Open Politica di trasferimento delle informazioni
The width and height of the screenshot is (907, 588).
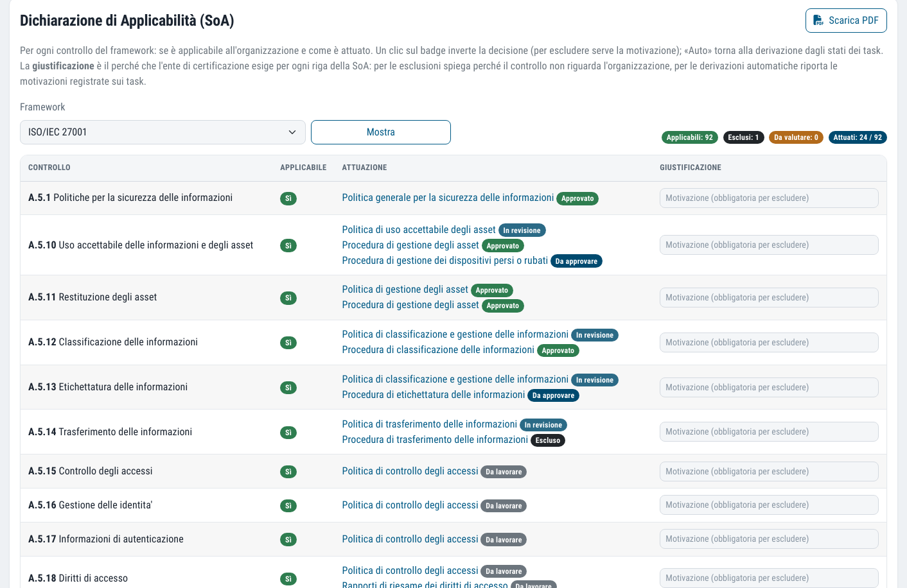[x=429, y=424]
